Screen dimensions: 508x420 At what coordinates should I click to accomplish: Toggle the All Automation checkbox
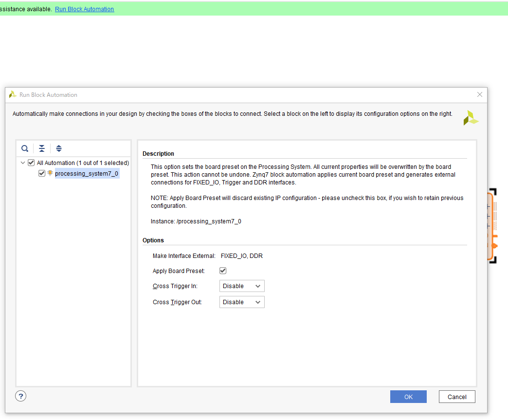pos(31,163)
